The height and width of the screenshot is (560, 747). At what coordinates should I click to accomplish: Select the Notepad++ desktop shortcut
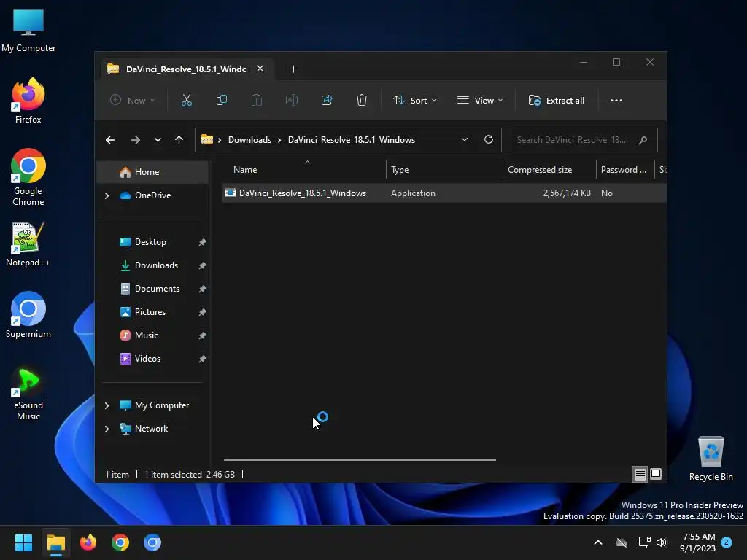point(28,244)
